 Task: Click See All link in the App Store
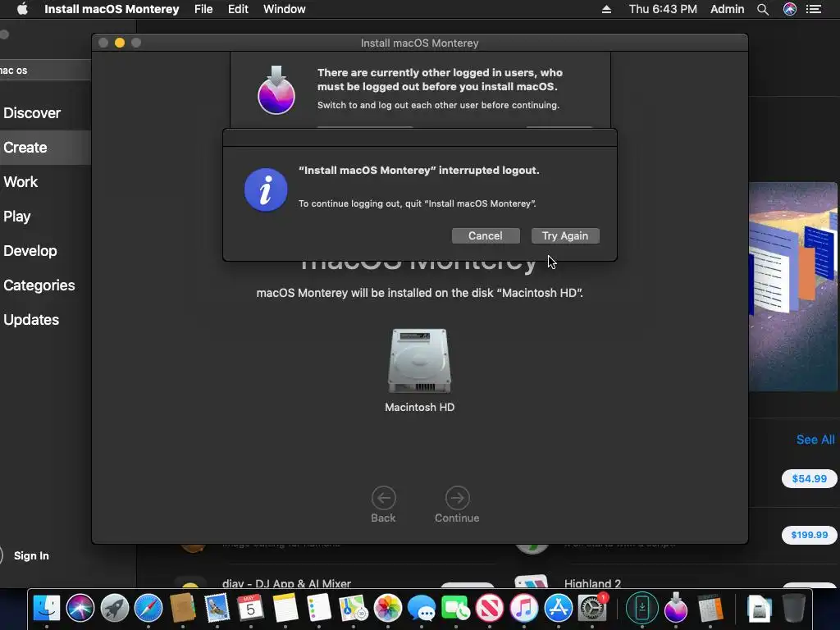[815, 440]
